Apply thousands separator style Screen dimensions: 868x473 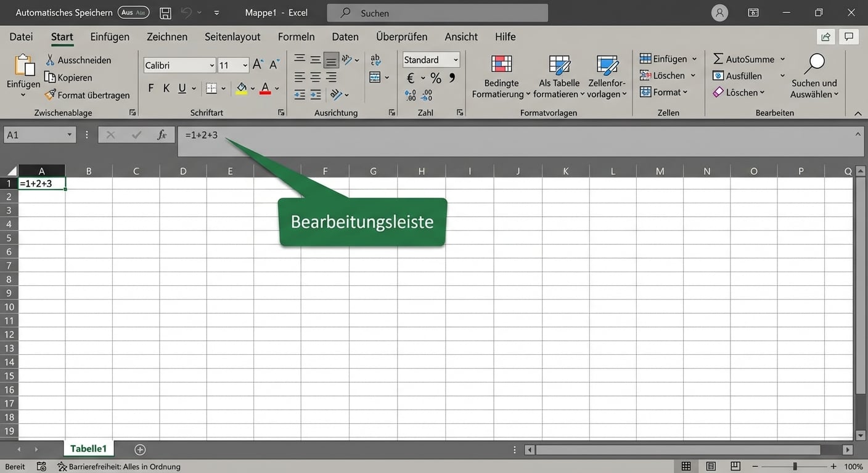pos(452,78)
